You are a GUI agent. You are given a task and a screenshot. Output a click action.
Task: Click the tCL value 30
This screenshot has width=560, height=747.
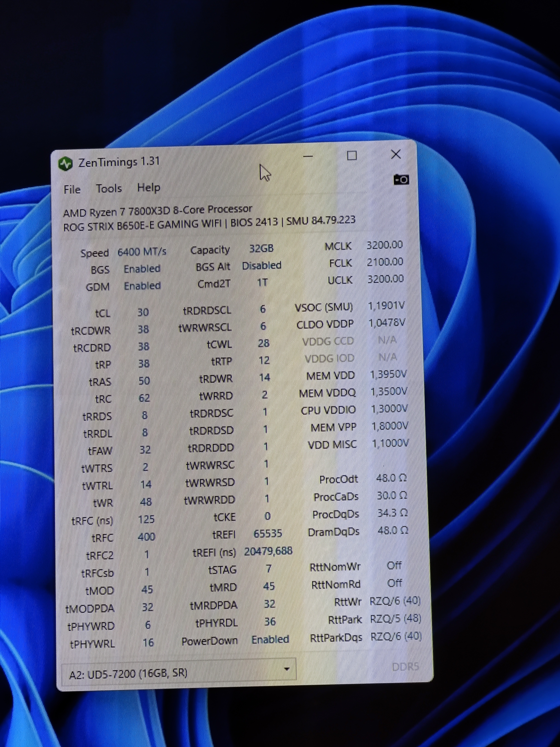[143, 312]
